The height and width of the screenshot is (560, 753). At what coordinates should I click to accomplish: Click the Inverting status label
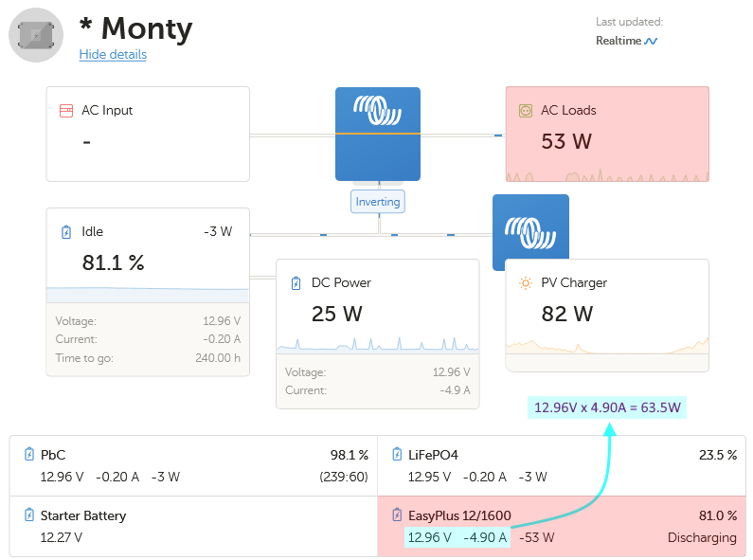tap(378, 202)
